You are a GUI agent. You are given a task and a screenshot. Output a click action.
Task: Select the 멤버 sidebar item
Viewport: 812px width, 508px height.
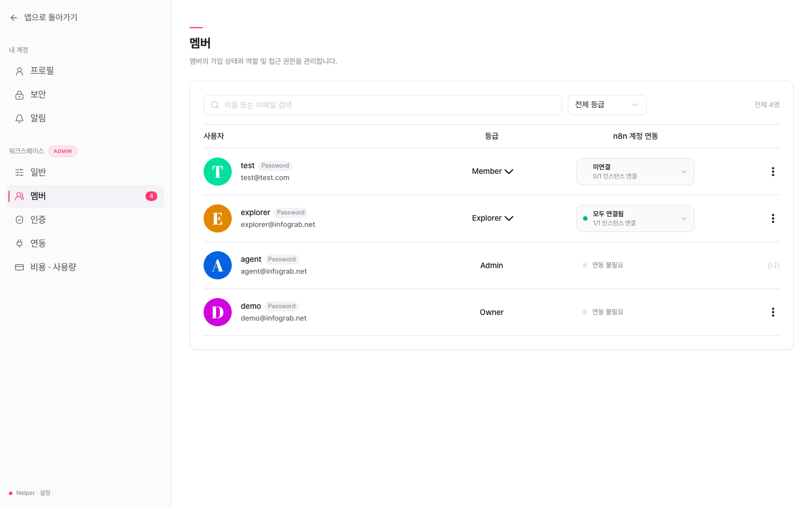pos(85,196)
